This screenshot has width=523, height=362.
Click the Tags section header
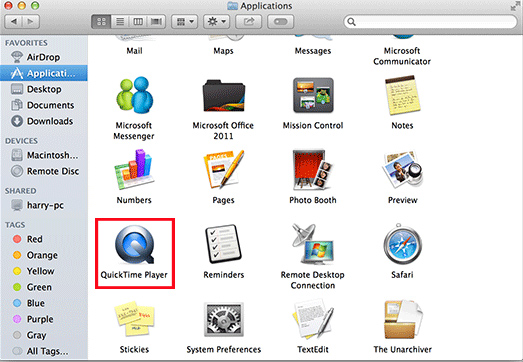(x=15, y=225)
